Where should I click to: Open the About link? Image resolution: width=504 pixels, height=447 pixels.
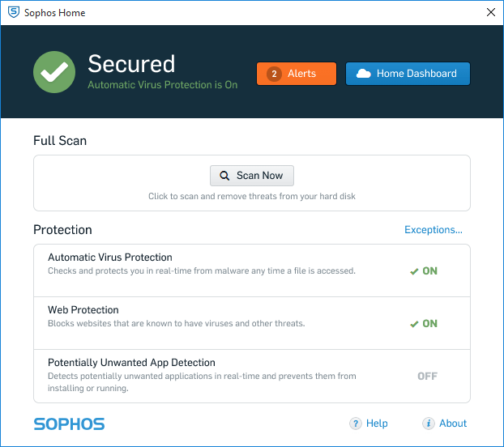(453, 424)
